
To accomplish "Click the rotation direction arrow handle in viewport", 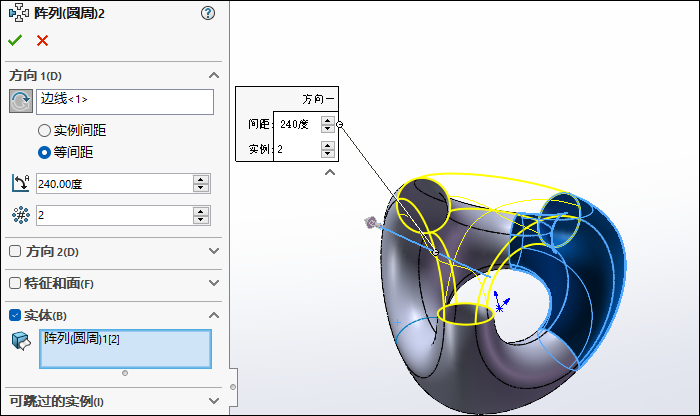I will (371, 223).
